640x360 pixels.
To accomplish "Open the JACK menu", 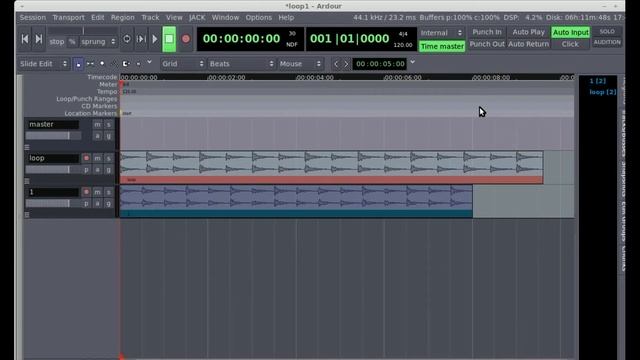I will tap(197, 18).
